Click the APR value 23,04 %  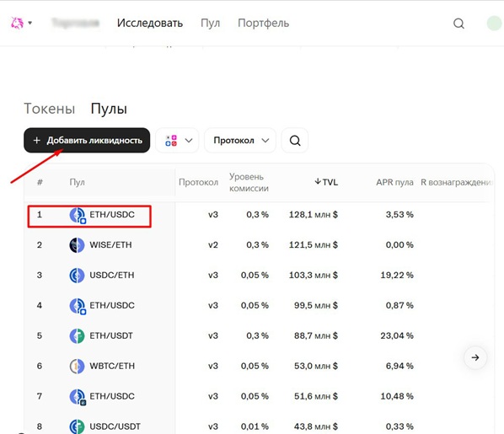[x=397, y=335]
